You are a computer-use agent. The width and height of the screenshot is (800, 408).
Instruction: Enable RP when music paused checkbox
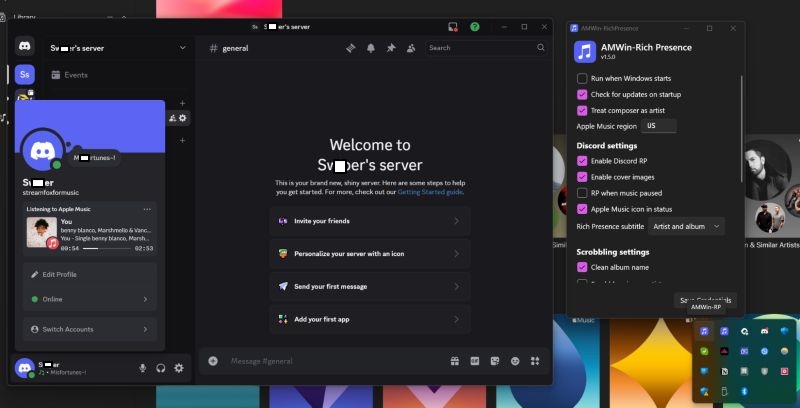tap(582, 193)
